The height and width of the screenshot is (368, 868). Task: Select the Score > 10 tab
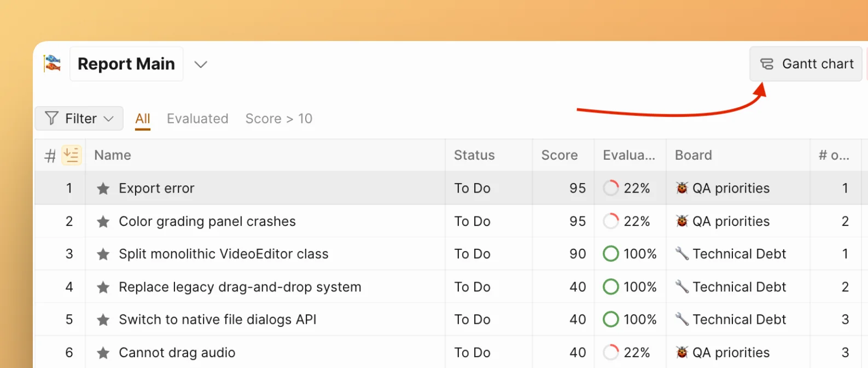(278, 119)
